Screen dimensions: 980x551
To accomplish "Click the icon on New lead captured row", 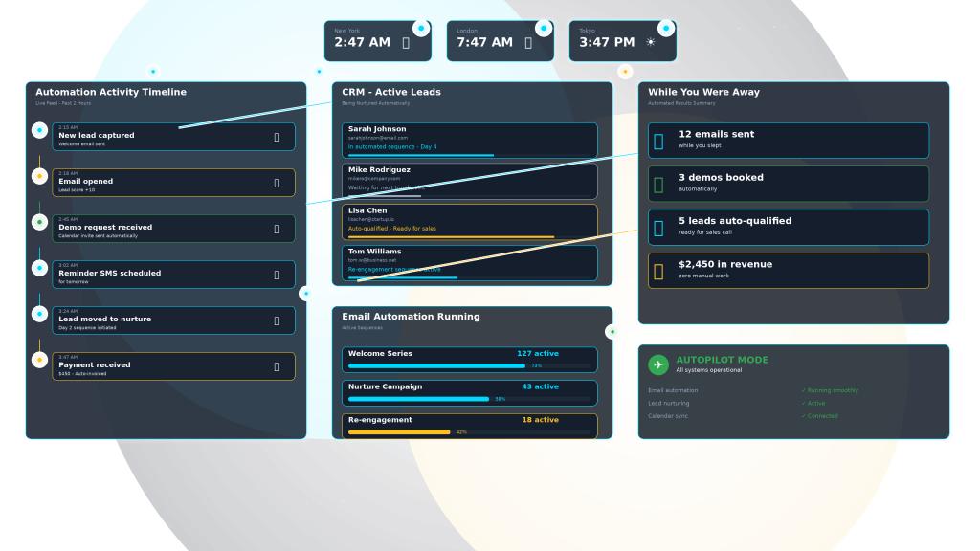I will click(277, 137).
